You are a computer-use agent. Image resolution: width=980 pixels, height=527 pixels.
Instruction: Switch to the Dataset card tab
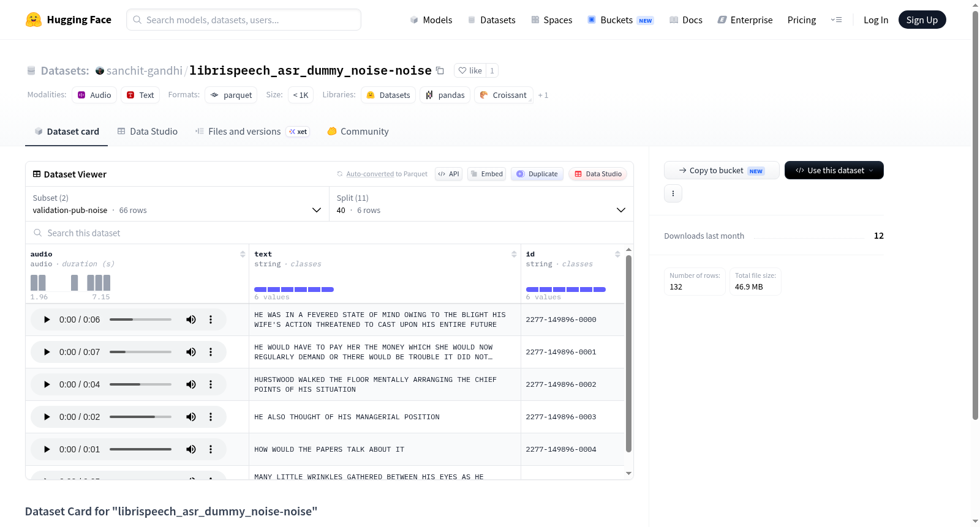pyautogui.click(x=67, y=131)
